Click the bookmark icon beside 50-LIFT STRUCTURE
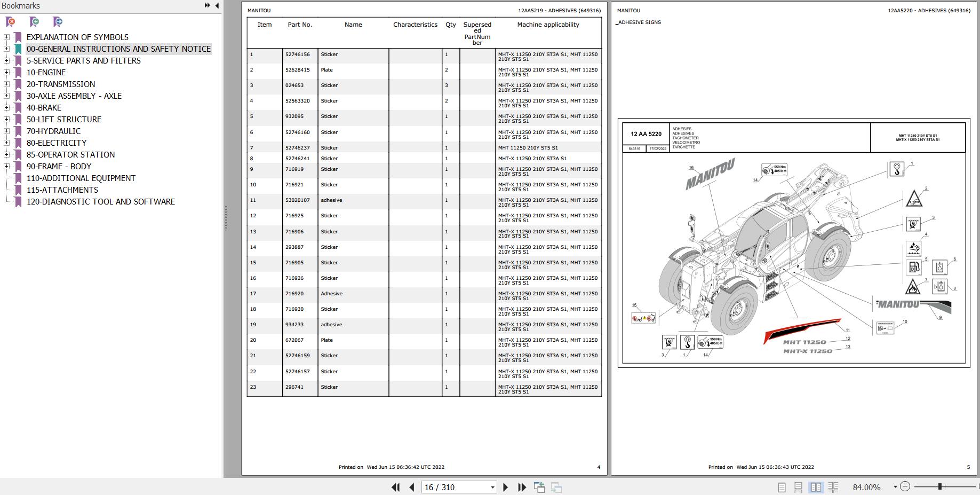Viewport: 980px width, 495px height. coord(18,120)
